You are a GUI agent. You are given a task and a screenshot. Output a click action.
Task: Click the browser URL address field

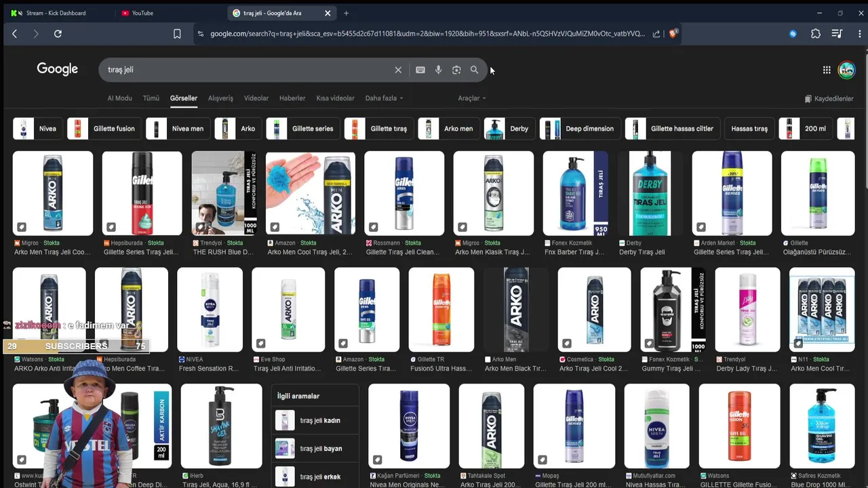point(427,34)
